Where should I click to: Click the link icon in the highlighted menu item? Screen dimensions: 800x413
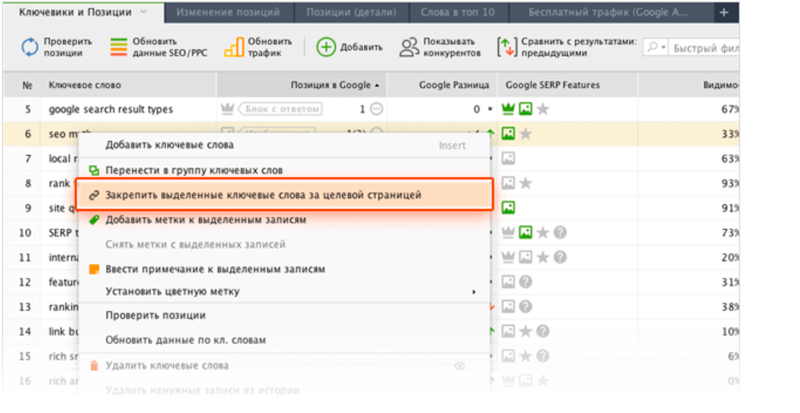coord(94,195)
